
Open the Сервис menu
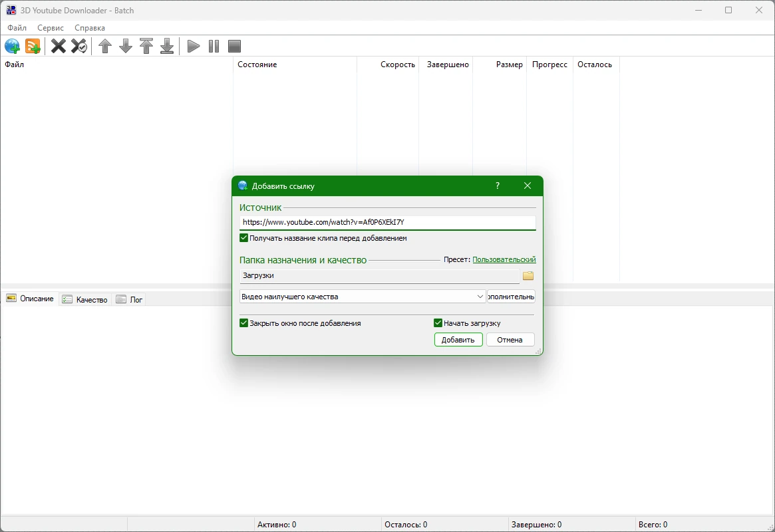pos(51,28)
